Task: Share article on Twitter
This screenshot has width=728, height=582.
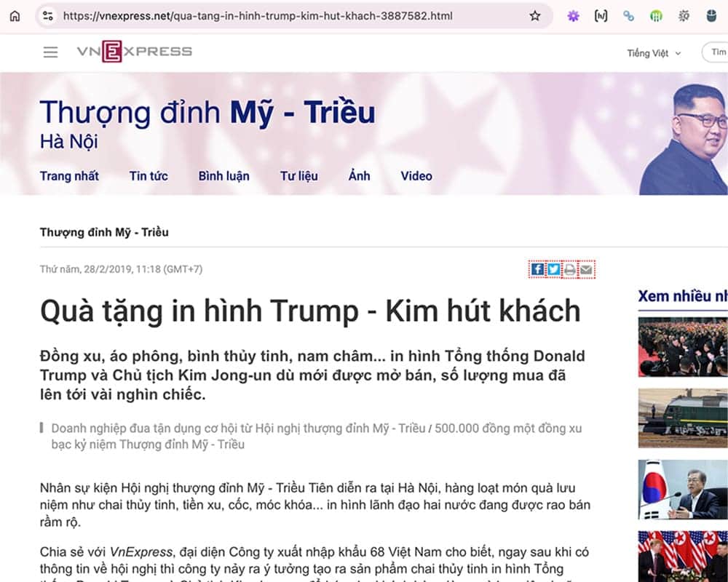Action: pyautogui.click(x=553, y=269)
